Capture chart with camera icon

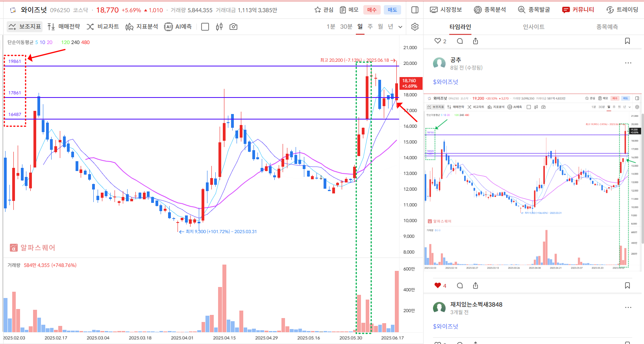point(233,27)
